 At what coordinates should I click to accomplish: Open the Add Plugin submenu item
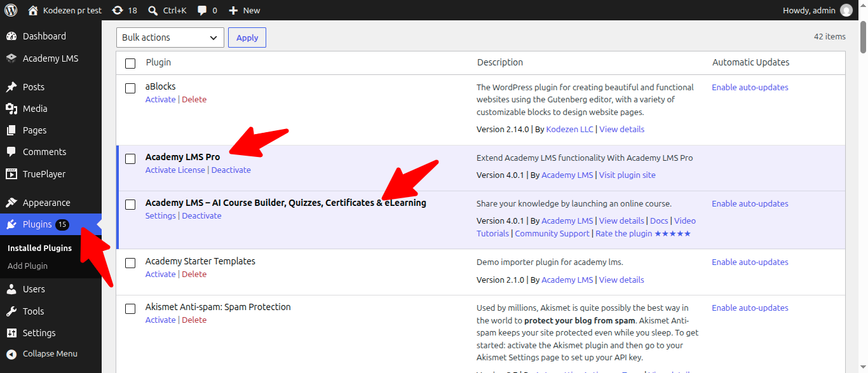[x=27, y=266]
